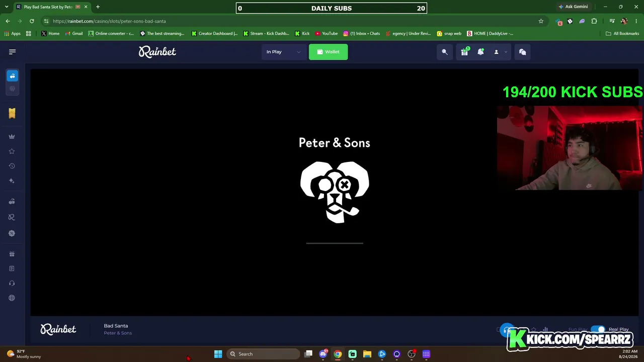Screen dimensions: 644x362
Task: Click the Rainbet logo in the game footer
Action: (58, 329)
